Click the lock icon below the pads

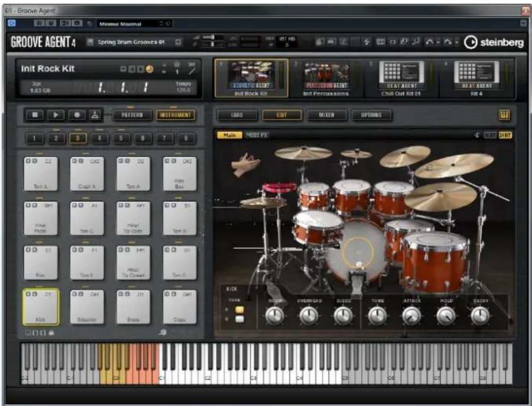pyautogui.click(x=51, y=332)
